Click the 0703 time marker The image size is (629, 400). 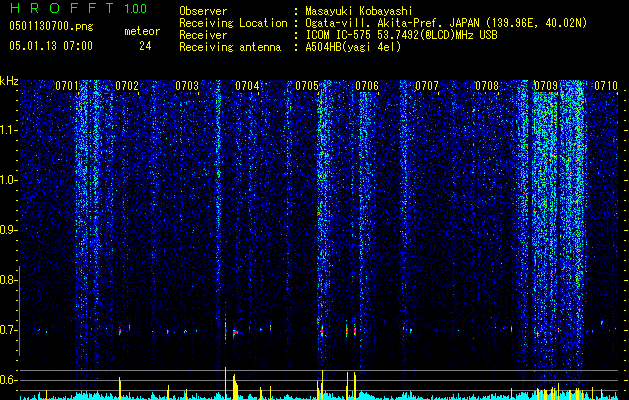(x=187, y=86)
